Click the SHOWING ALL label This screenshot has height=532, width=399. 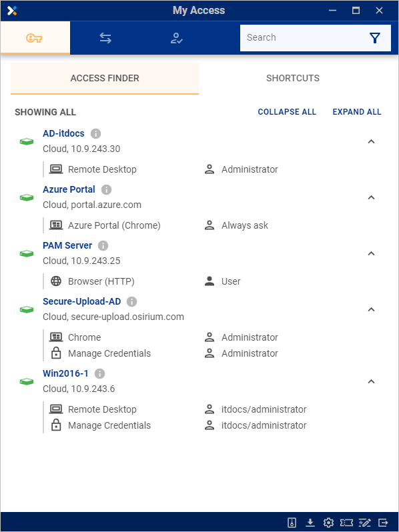point(45,112)
